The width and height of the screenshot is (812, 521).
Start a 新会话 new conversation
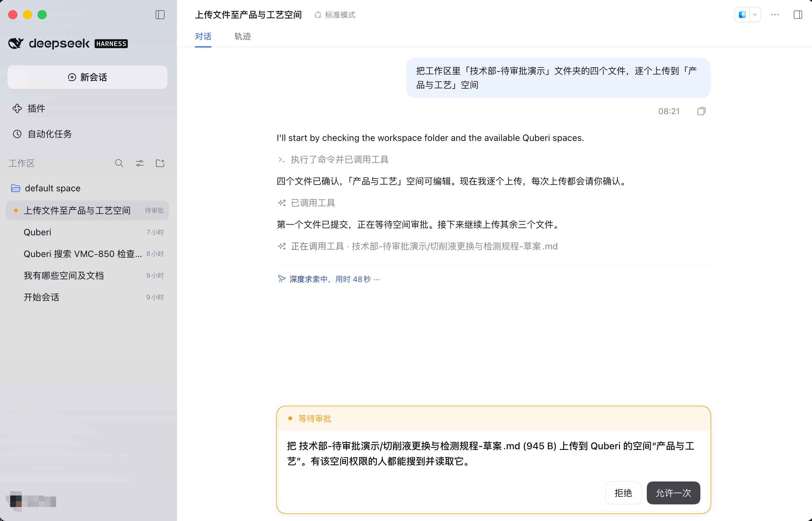pyautogui.click(x=87, y=77)
